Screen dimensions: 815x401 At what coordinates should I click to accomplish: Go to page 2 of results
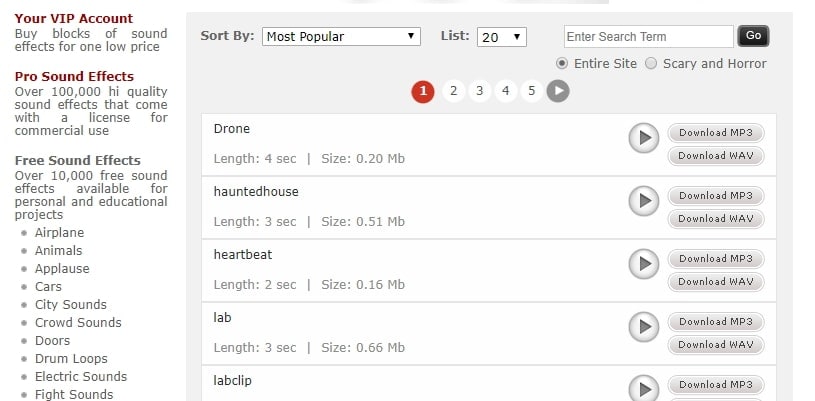tap(453, 92)
